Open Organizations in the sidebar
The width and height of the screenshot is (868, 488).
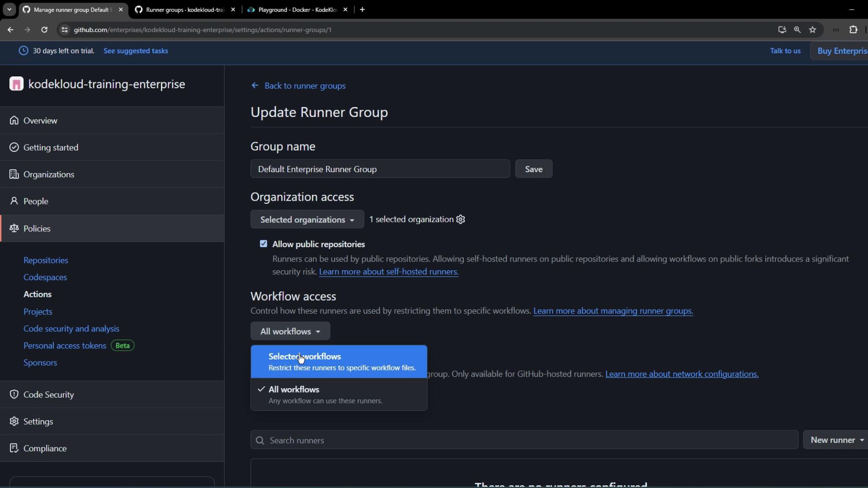pyautogui.click(x=49, y=174)
